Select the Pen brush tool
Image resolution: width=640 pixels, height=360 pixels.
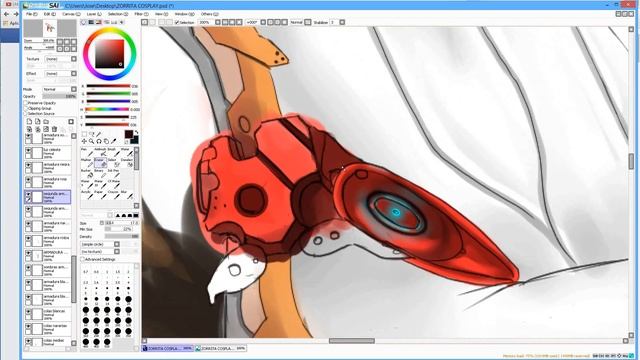tap(86, 152)
